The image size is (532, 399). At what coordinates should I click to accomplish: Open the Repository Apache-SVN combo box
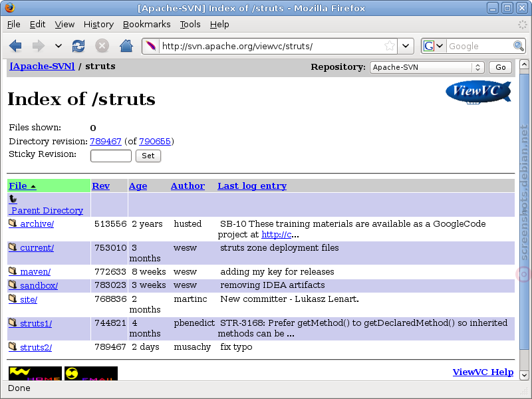tap(426, 67)
